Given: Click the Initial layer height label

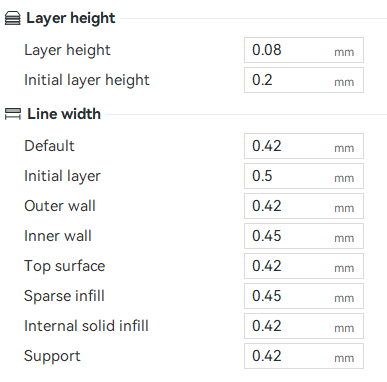Looking at the screenshot, I should click(x=87, y=80).
